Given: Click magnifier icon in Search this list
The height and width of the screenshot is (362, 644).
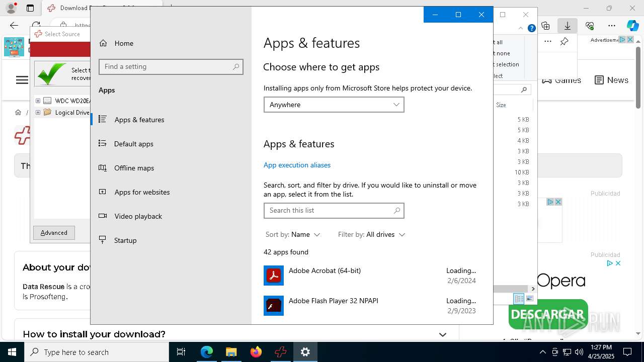Looking at the screenshot, I should 397,211.
